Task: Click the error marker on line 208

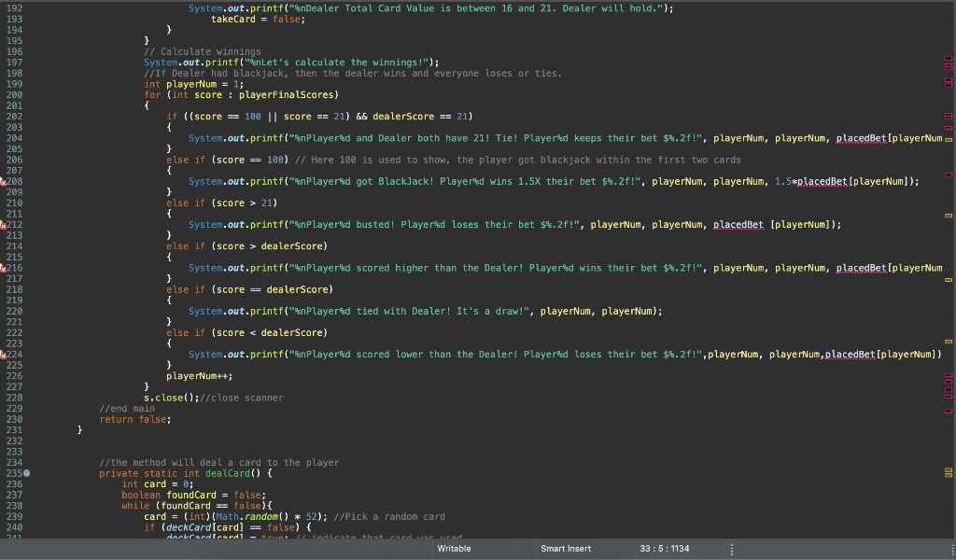Action: (3, 182)
